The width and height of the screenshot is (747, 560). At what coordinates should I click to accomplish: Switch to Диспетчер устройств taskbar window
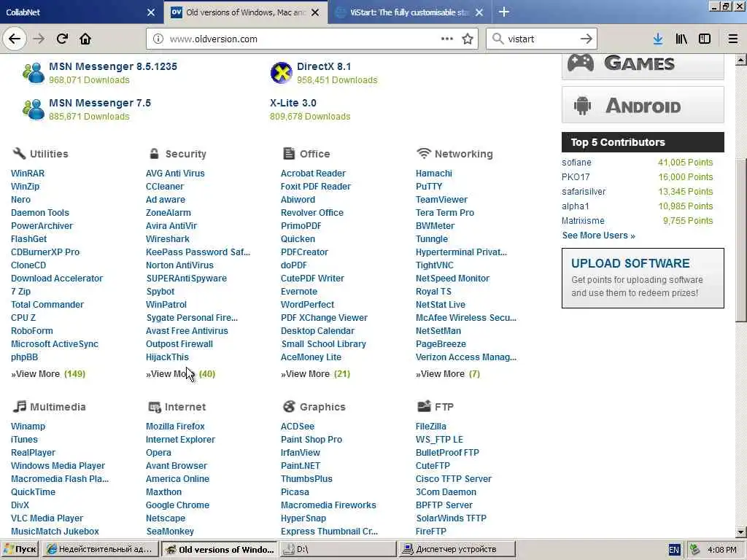click(457, 549)
